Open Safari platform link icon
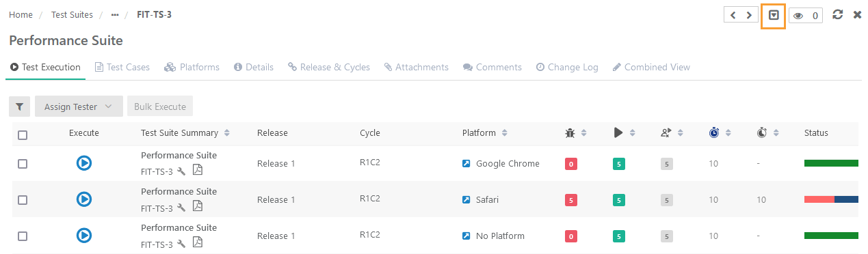 (466, 200)
